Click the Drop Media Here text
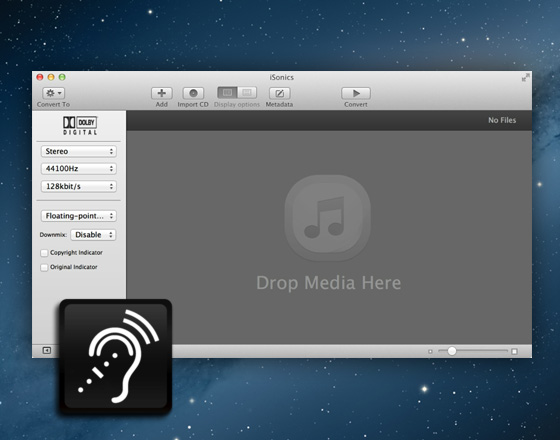The height and width of the screenshot is (440, 560). (x=329, y=283)
